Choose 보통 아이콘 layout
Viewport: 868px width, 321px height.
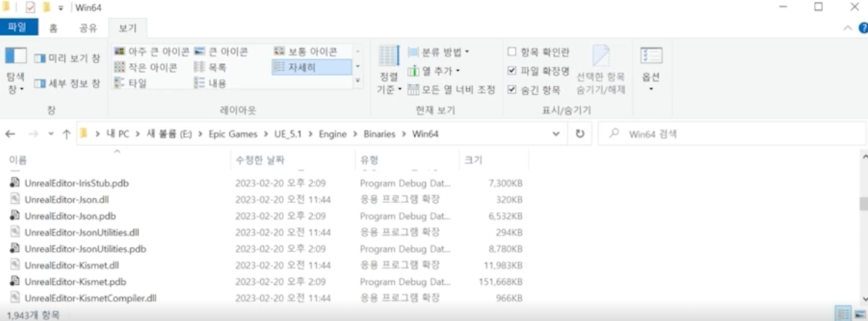tap(306, 51)
